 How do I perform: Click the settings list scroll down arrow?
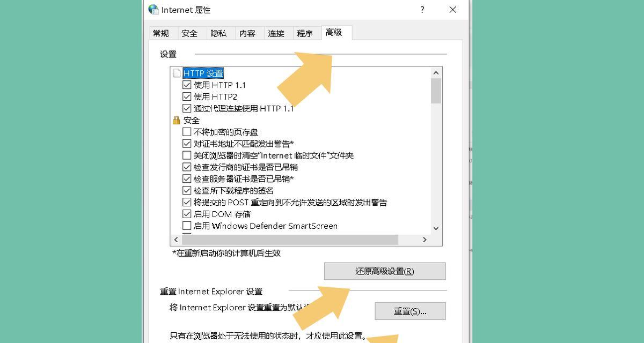pos(436,228)
